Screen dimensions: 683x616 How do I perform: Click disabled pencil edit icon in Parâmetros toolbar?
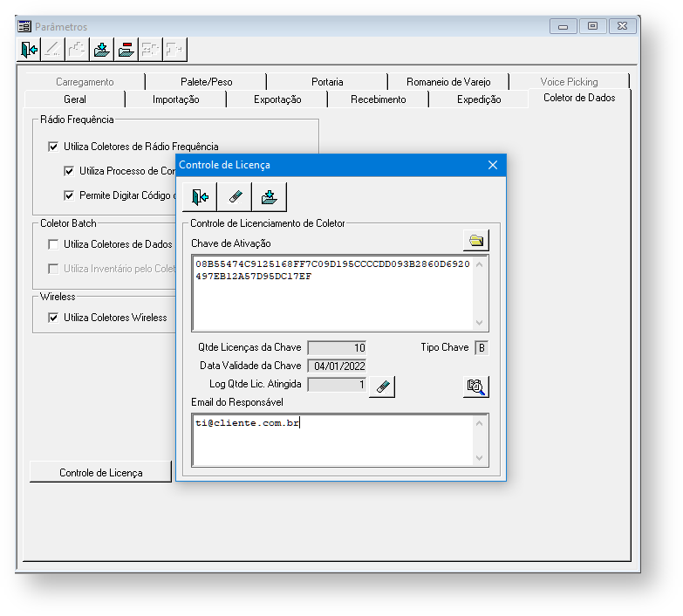[53, 50]
